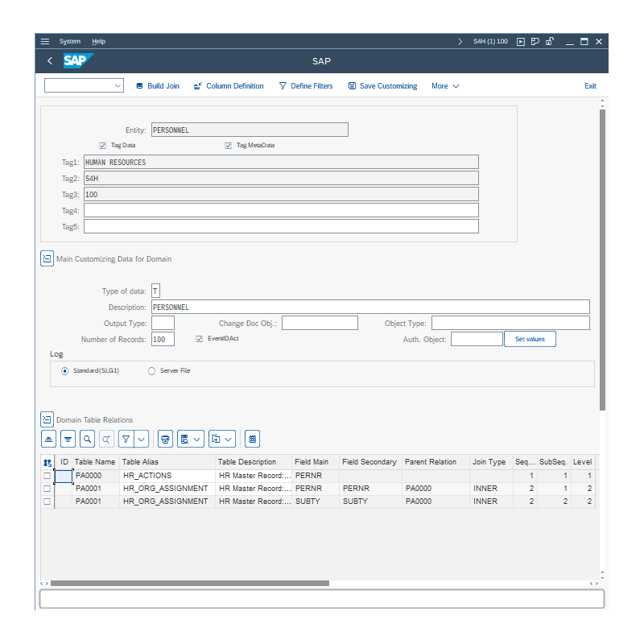Click the SAP back arrow icon
644x644 pixels.
click(50, 61)
